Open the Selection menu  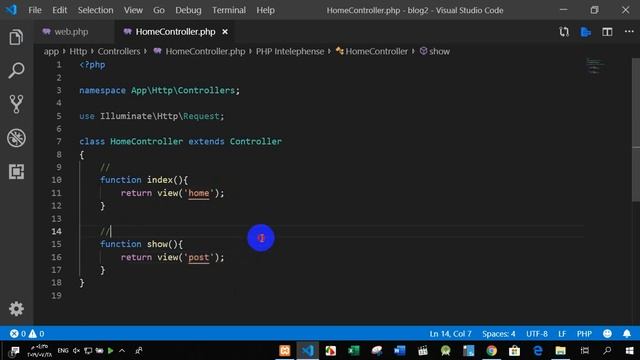click(x=96, y=10)
